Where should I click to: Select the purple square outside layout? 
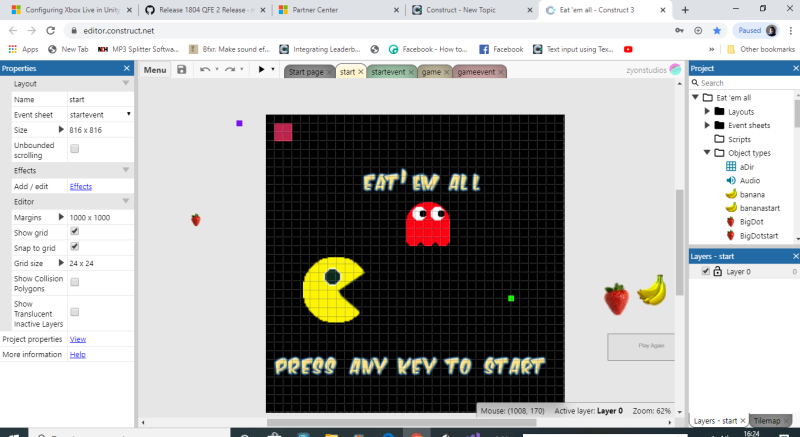[239, 123]
